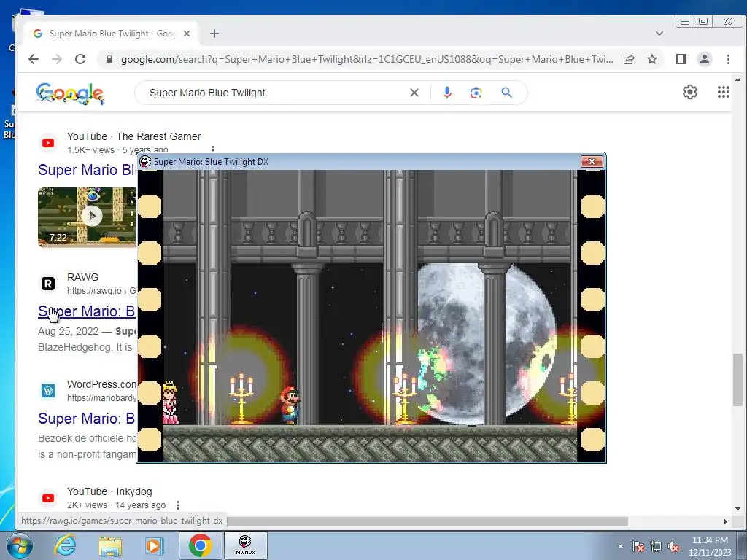Click Mario in the game window
This screenshot has height=560, width=747.
point(289,405)
